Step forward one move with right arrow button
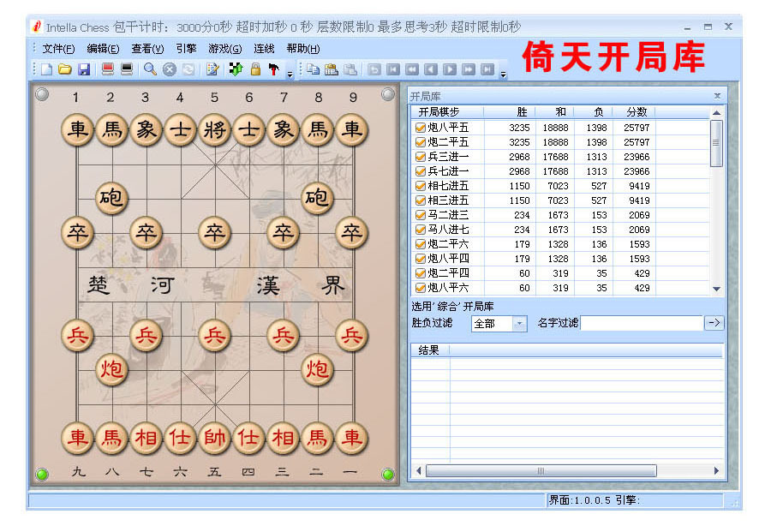Screen dimensions: 777x532 pos(450,69)
